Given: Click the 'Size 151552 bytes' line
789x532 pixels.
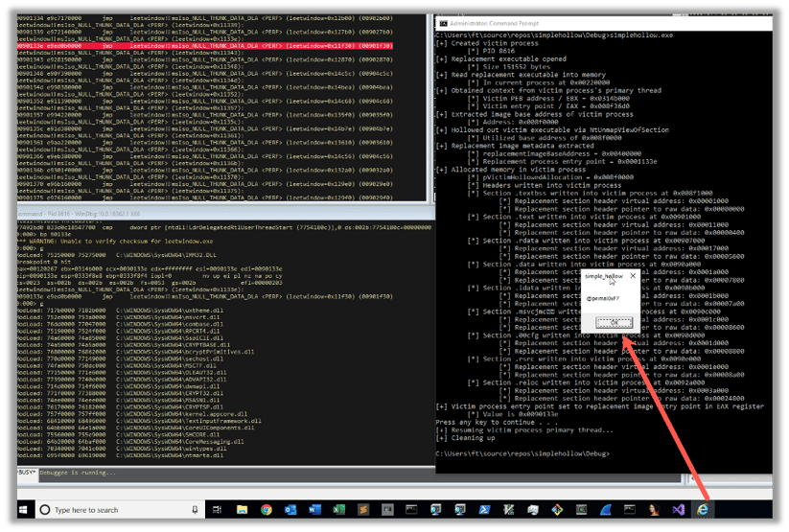Looking at the screenshot, I should pyautogui.click(x=509, y=66).
